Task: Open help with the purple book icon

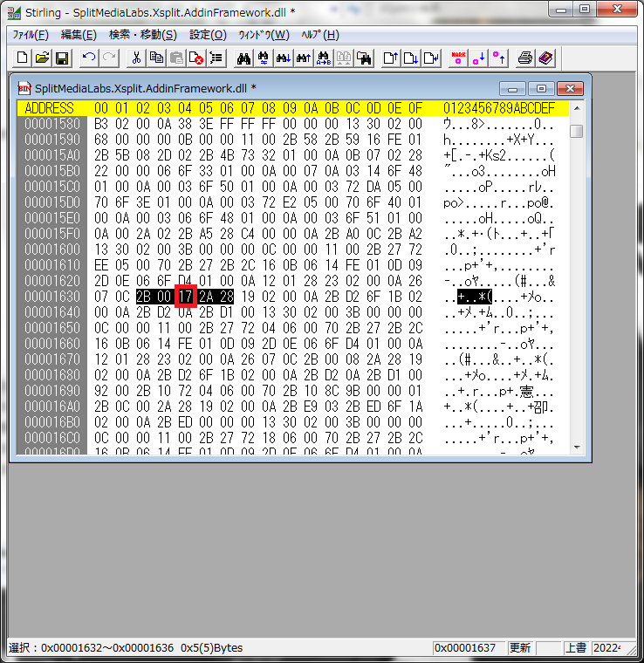Action: 545,58
